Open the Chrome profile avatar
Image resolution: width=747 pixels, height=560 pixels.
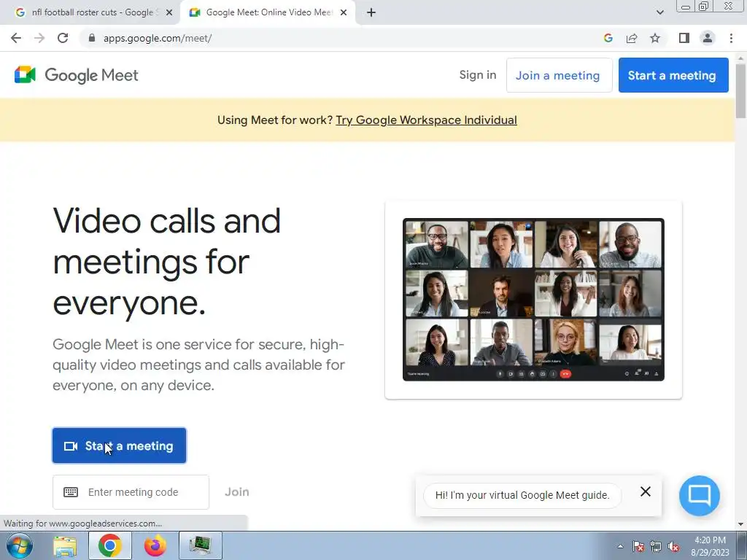[x=708, y=38]
